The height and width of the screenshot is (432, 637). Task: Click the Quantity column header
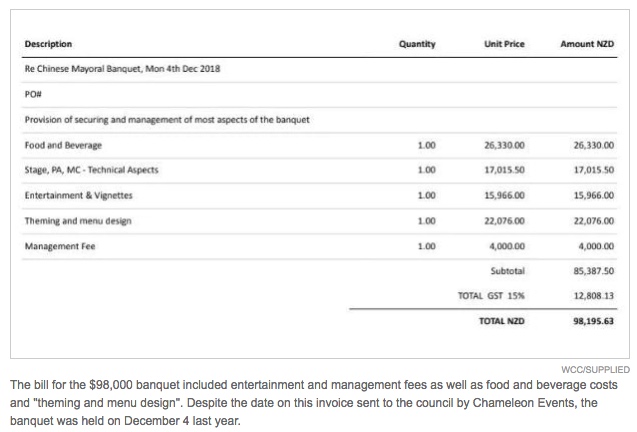418,44
